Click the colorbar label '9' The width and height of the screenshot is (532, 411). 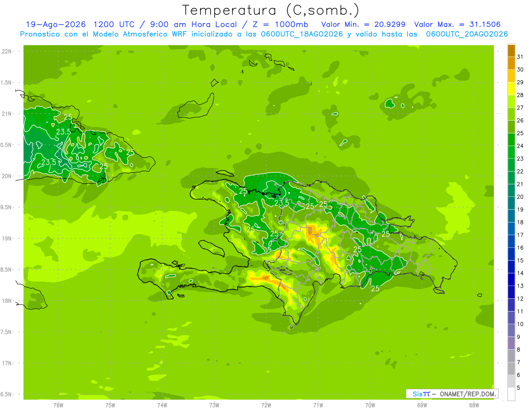(x=519, y=337)
